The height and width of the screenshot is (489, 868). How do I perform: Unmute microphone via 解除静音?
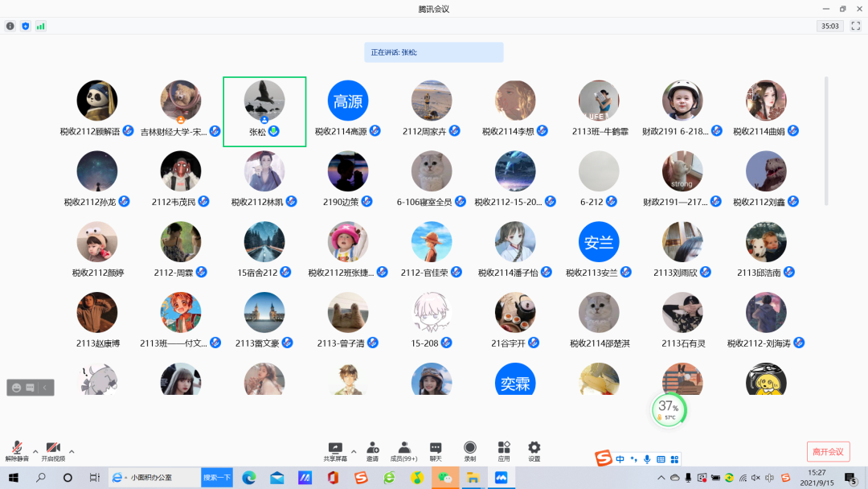[16, 450]
